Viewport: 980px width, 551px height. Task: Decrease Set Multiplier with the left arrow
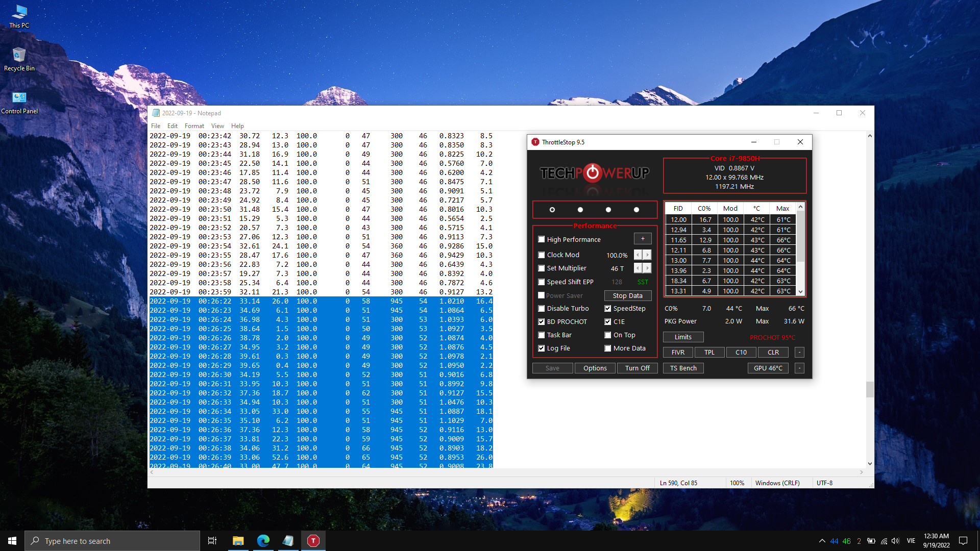[x=638, y=268]
